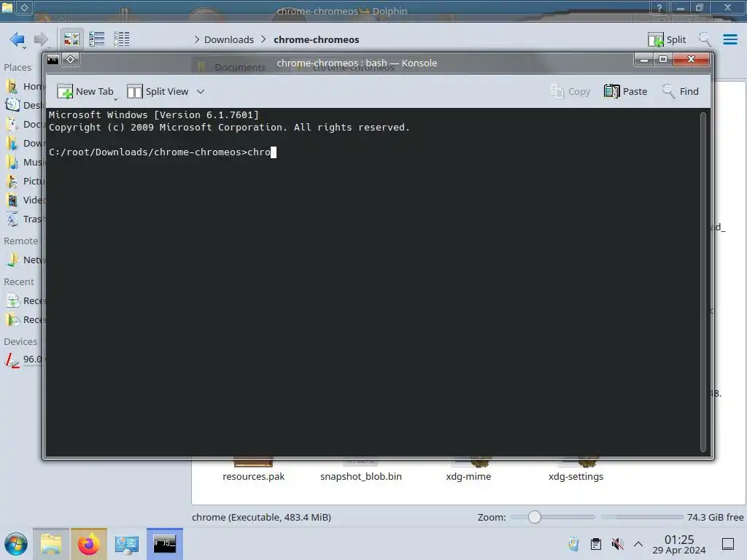This screenshot has width=747, height=560.
Task: Open the Start menu orb
Action: (x=16, y=544)
